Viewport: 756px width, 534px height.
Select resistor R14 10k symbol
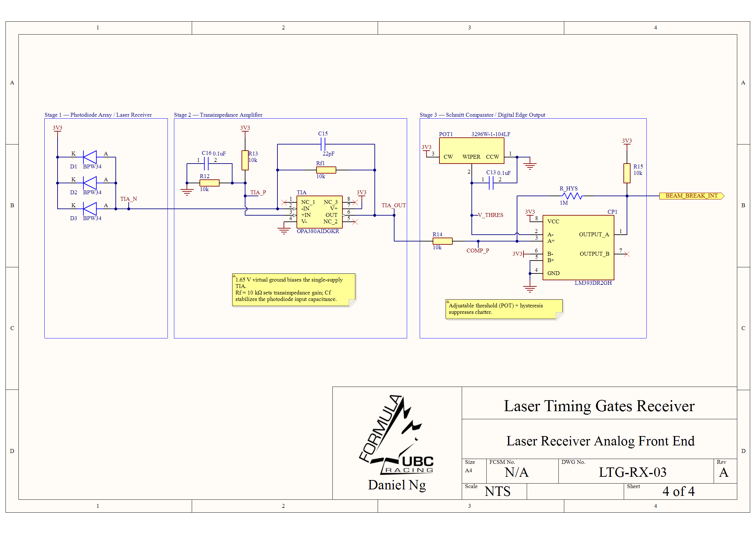[x=443, y=241]
